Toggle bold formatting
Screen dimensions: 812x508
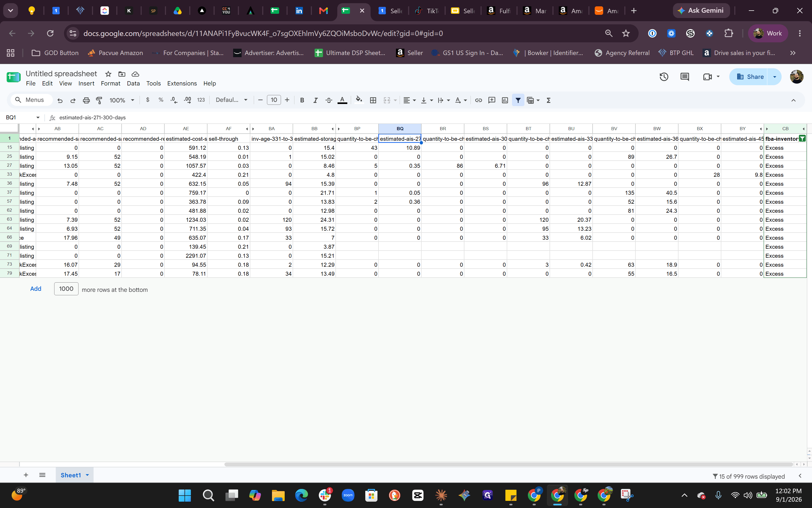click(x=302, y=100)
